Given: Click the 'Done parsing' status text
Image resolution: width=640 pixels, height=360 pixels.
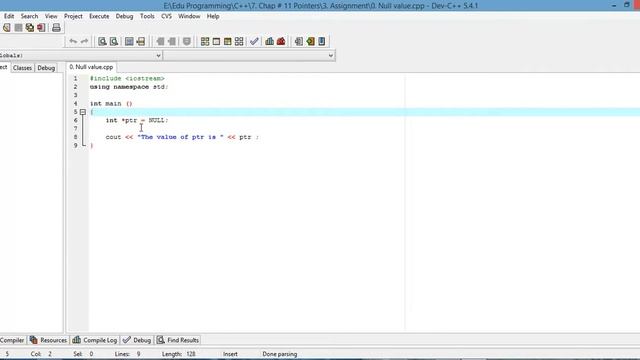Looking at the screenshot, I should [x=280, y=354].
